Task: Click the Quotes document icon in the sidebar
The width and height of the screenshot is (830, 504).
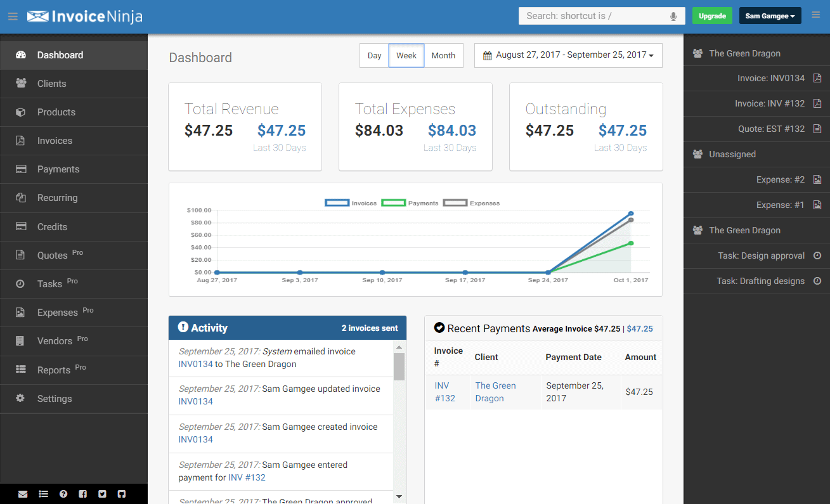Action: (x=20, y=255)
